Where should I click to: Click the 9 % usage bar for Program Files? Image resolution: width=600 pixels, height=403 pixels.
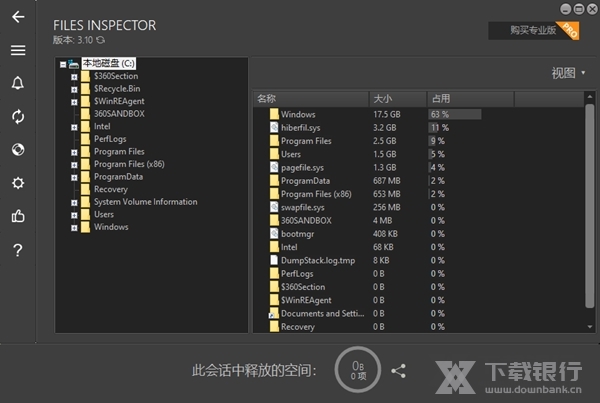[x=437, y=141]
